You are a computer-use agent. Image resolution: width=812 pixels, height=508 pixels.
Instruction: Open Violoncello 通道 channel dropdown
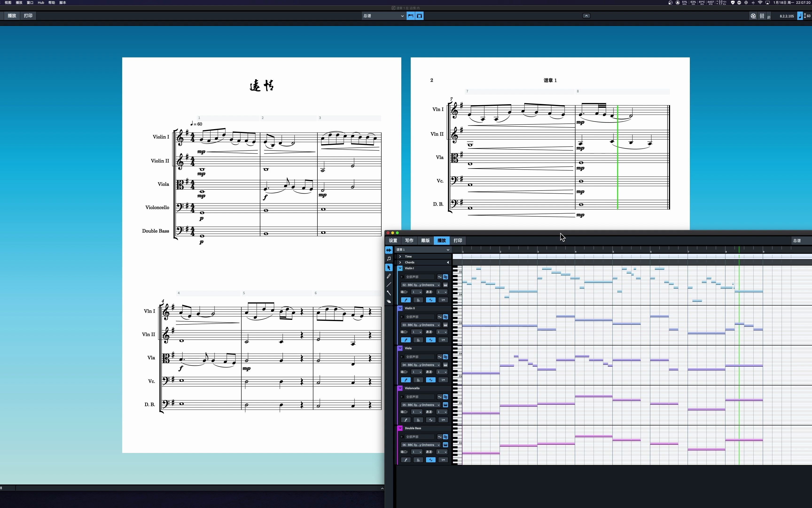(x=442, y=412)
